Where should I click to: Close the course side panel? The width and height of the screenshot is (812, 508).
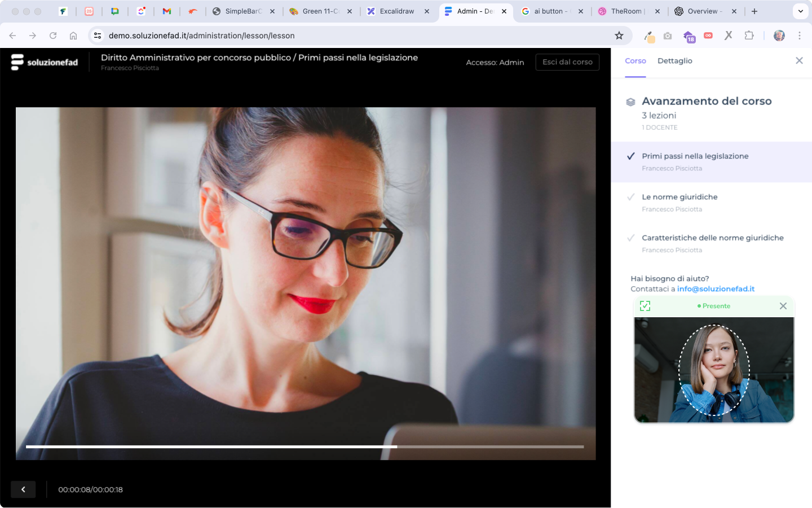click(799, 60)
